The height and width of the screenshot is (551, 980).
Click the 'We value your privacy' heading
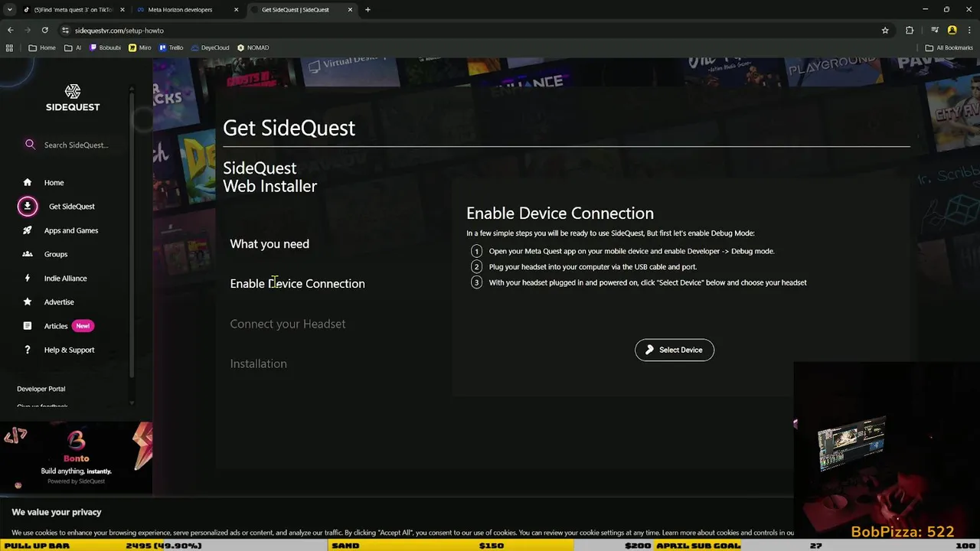57,512
